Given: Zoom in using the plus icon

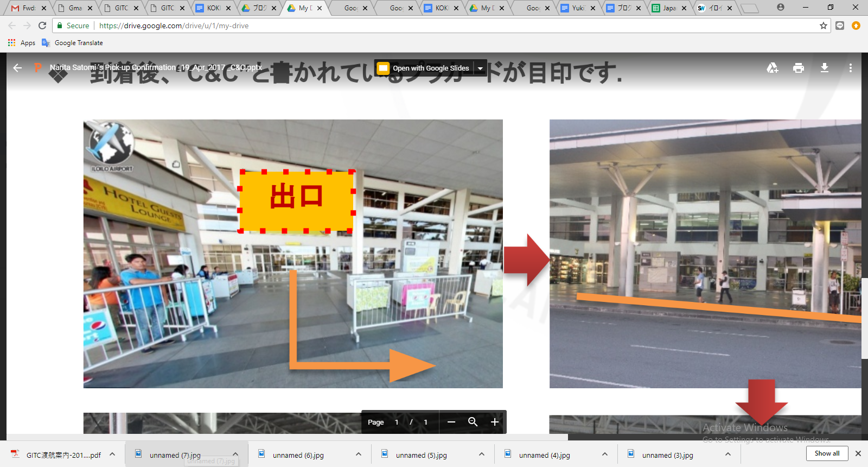Looking at the screenshot, I should pos(494,422).
